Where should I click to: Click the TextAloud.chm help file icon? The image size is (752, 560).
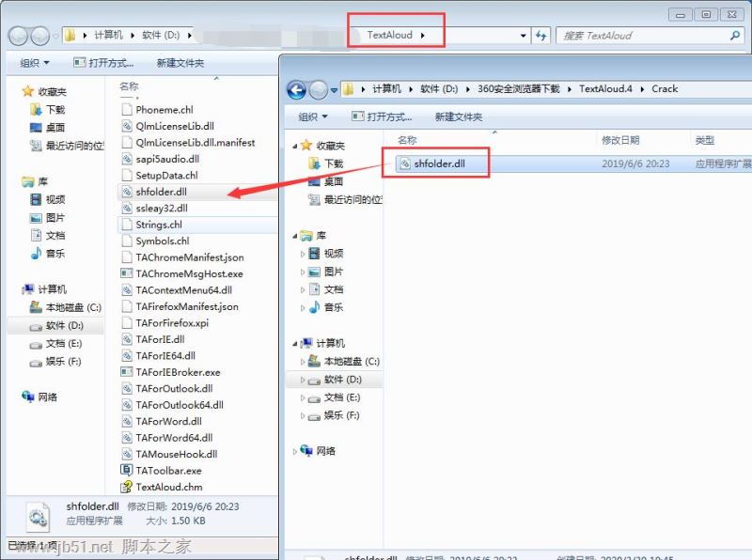coord(127,487)
